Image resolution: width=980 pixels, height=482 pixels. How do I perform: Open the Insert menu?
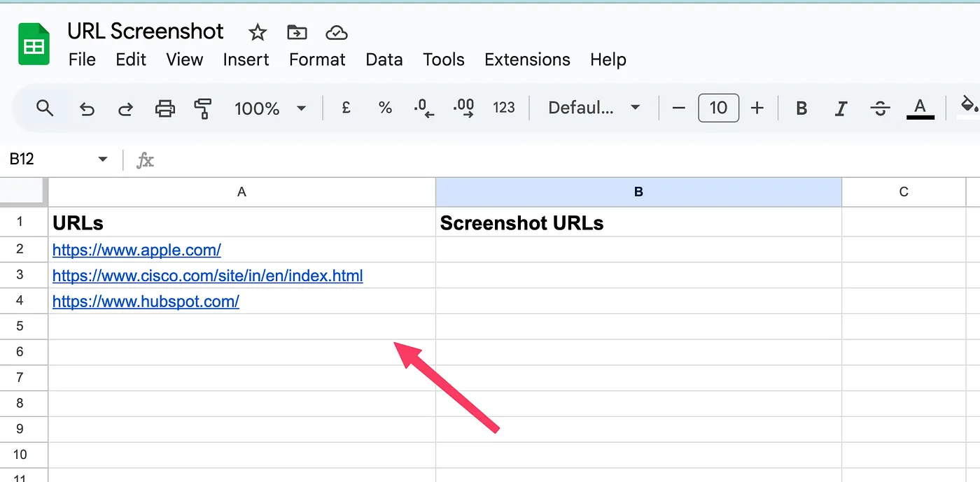246,59
